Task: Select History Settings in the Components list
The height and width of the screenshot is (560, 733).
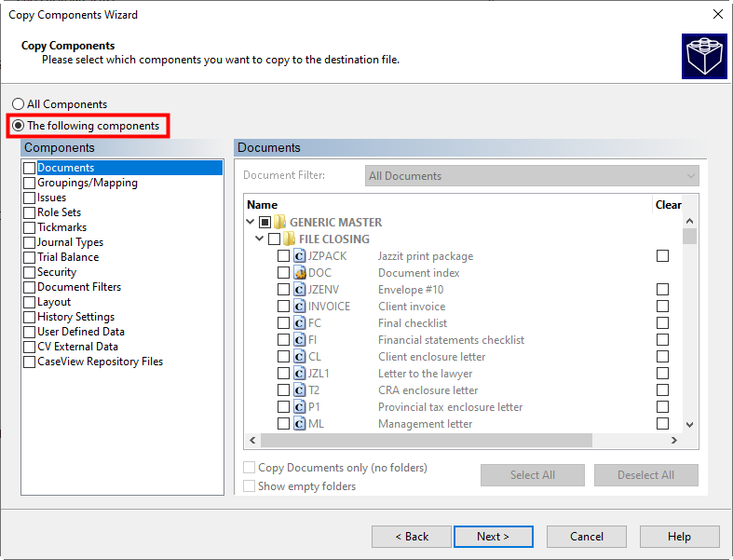Action: tap(75, 317)
